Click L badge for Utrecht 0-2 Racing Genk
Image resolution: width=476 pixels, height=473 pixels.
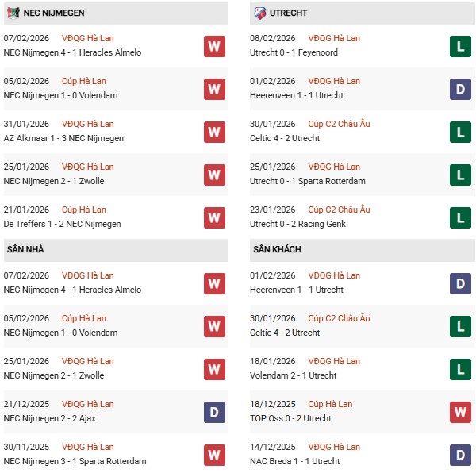point(460,217)
